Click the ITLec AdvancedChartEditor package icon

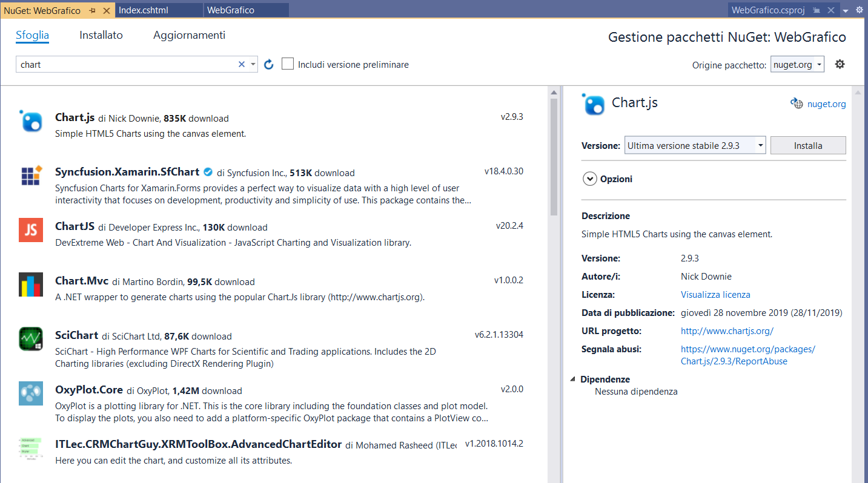31,448
